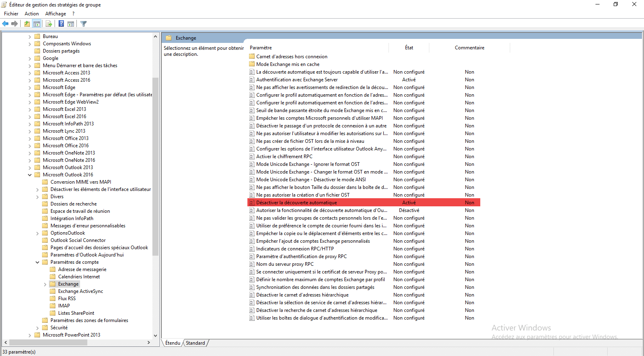Open Help with the question mark icon

pos(61,24)
